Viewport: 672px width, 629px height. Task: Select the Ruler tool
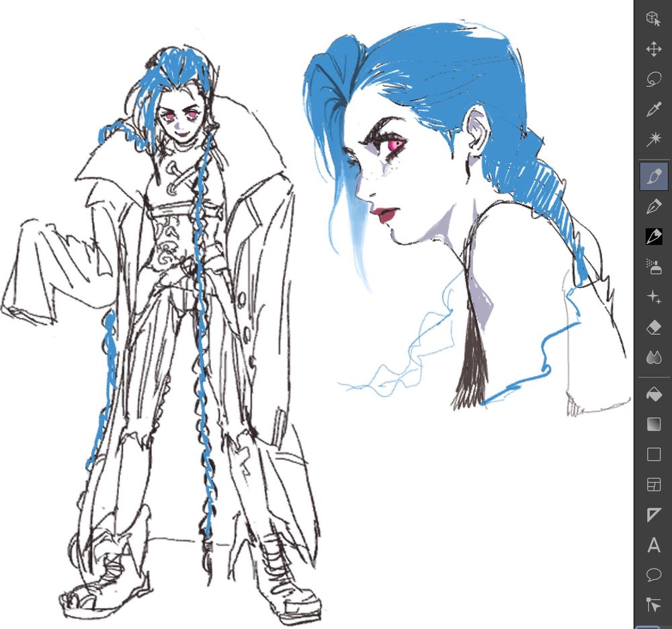click(x=653, y=515)
